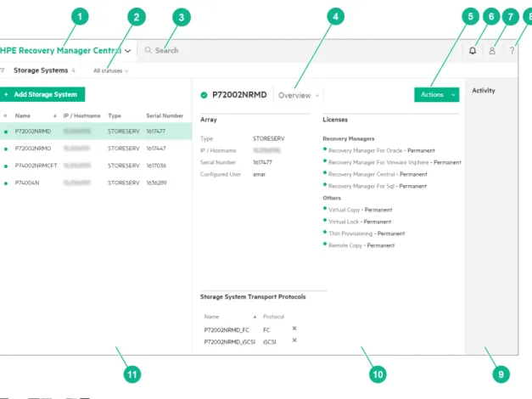The width and height of the screenshot is (532, 399).
Task: Remove the P72002NRMD_FC transport protocol
Action: pos(294,329)
